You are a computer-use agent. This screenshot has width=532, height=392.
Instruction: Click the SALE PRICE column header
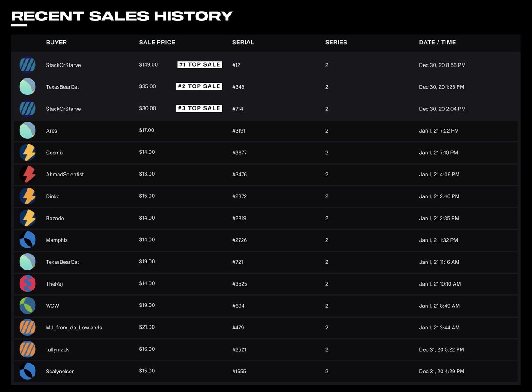(157, 43)
